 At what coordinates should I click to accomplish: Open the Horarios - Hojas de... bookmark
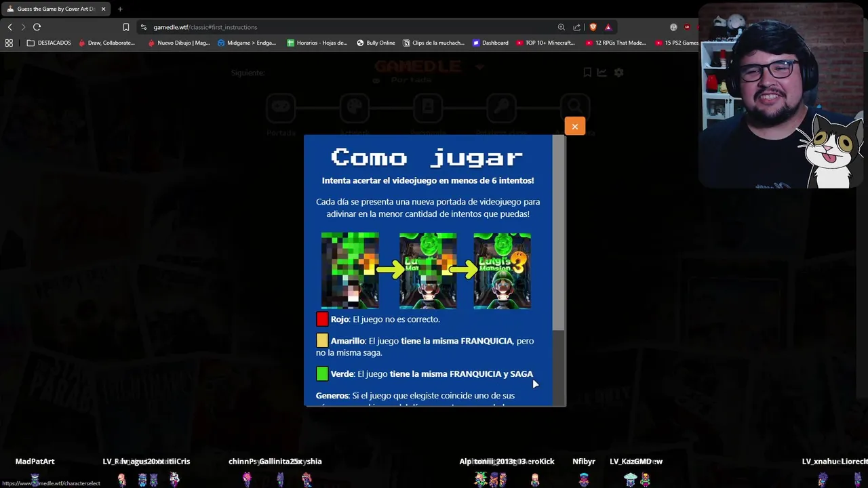(x=317, y=43)
